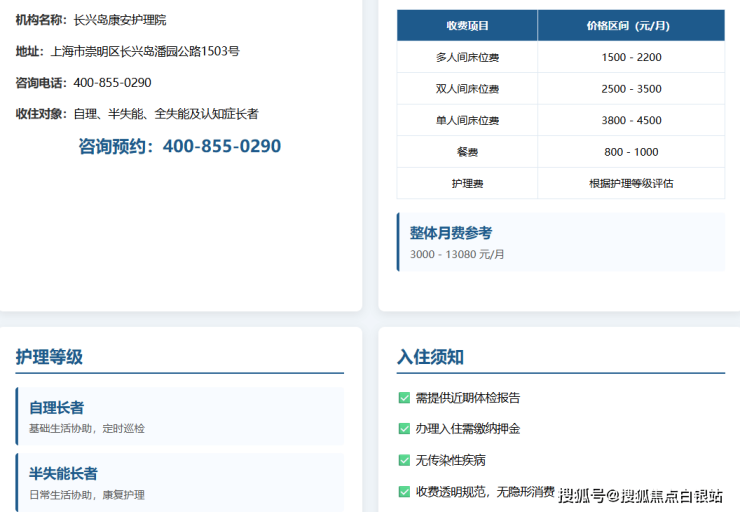
Task: Click the green check next to 无传染性疾病
Action: tap(404, 460)
